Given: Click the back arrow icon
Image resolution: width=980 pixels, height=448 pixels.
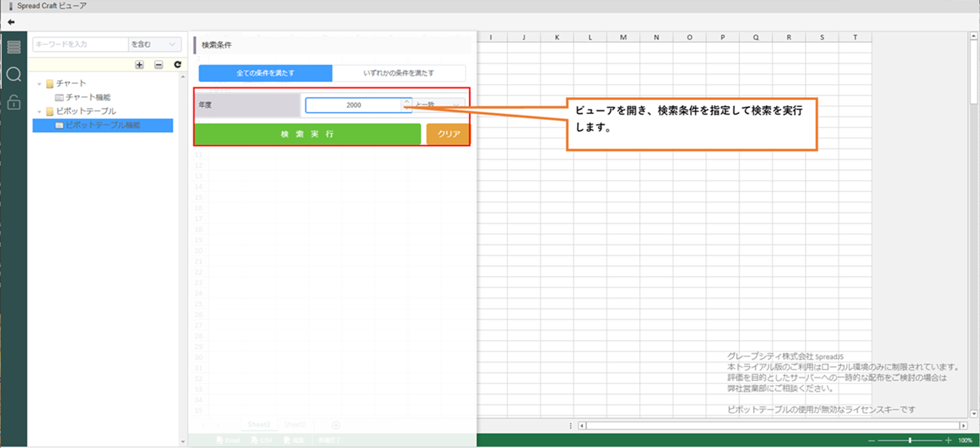Looking at the screenshot, I should [x=11, y=22].
